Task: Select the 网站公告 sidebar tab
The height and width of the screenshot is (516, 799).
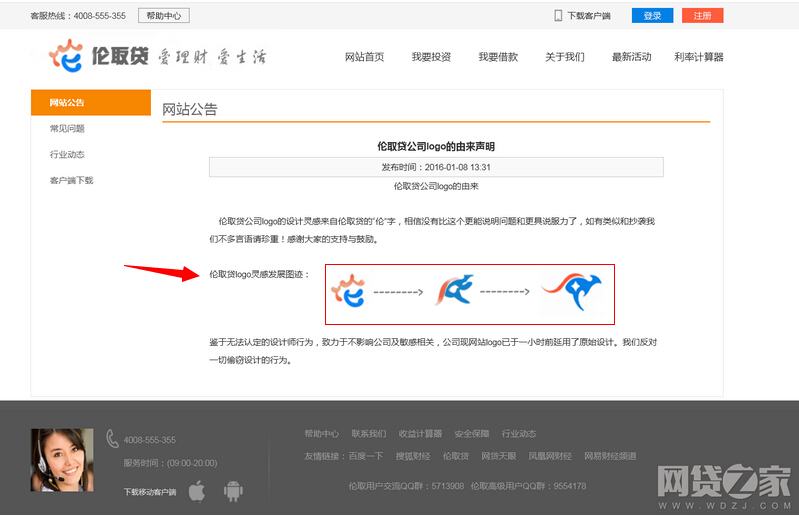Action: (x=91, y=102)
